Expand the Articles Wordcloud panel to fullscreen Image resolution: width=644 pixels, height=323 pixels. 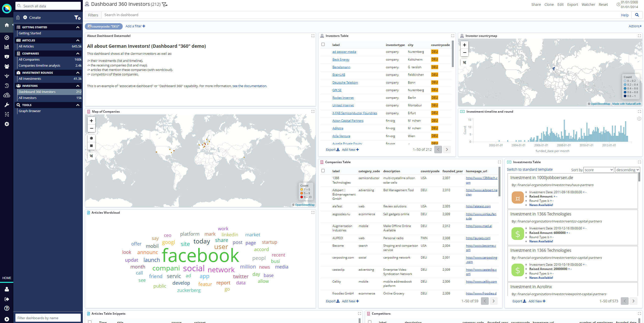pyautogui.click(x=313, y=212)
